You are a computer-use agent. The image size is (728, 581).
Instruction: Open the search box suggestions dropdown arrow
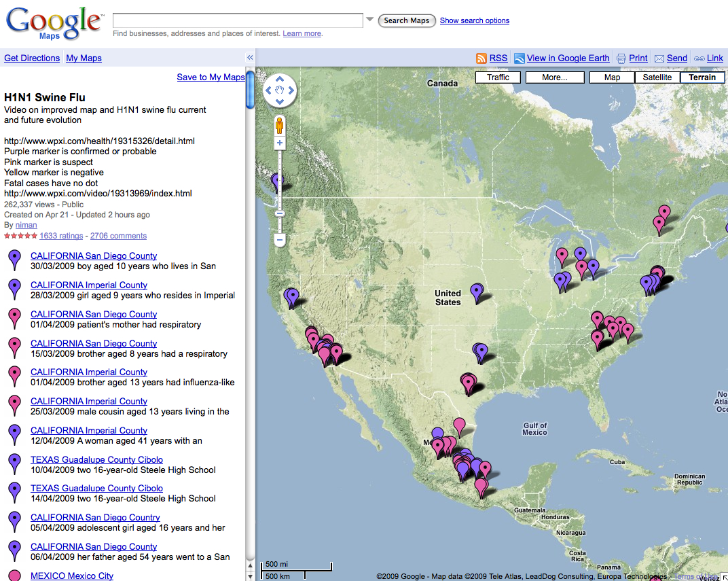[x=369, y=20]
